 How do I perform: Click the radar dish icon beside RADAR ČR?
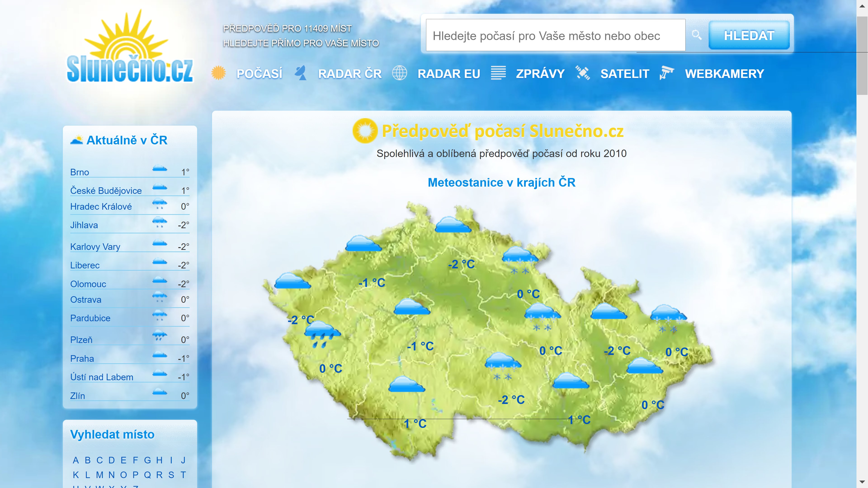point(301,73)
